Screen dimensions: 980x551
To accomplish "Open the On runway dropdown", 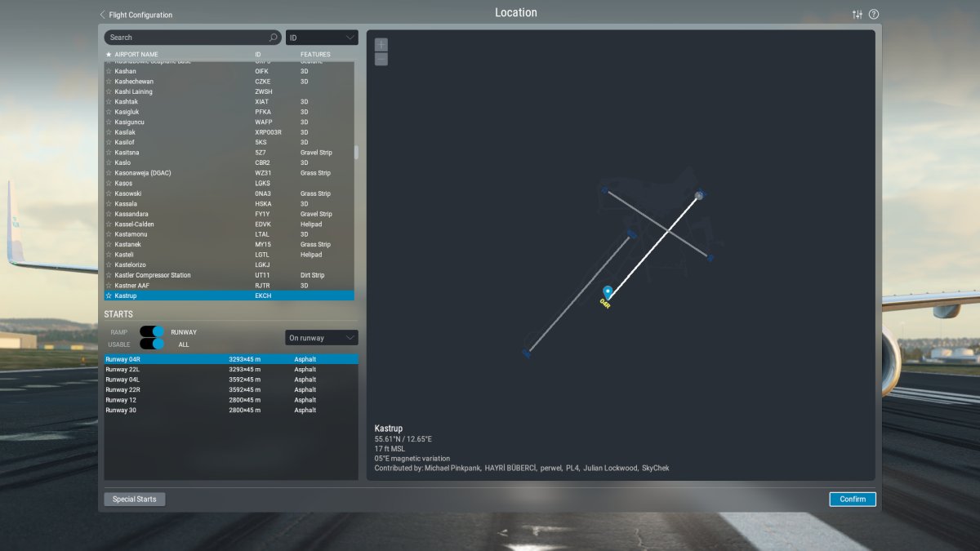I will [322, 338].
